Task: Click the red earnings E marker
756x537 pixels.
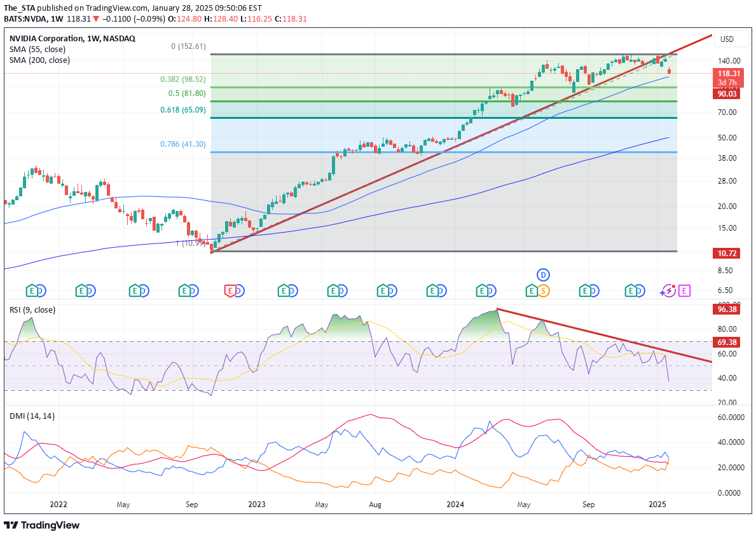Action: tap(230, 290)
